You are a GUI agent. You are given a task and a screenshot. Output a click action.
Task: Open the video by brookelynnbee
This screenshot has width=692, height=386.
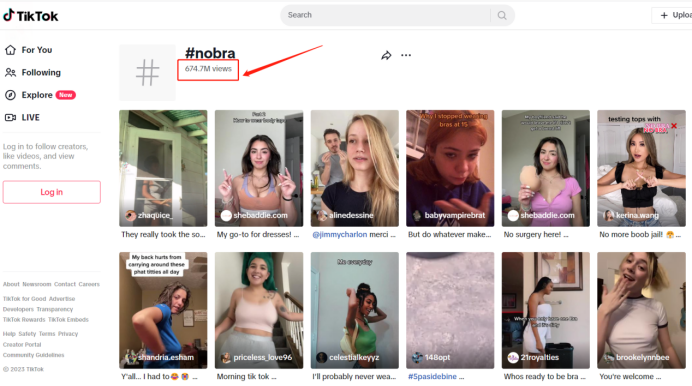pyautogui.click(x=641, y=310)
